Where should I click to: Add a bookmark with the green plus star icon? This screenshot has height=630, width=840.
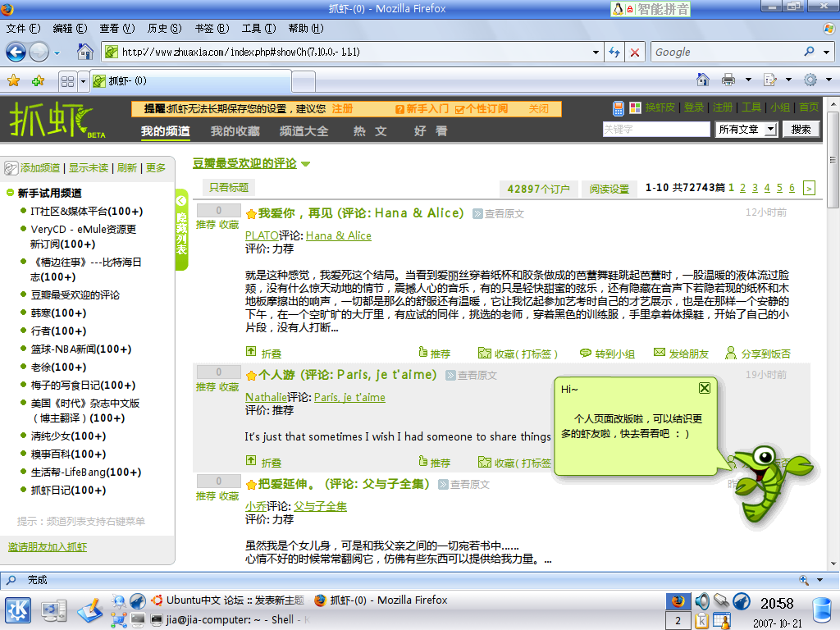point(38,81)
